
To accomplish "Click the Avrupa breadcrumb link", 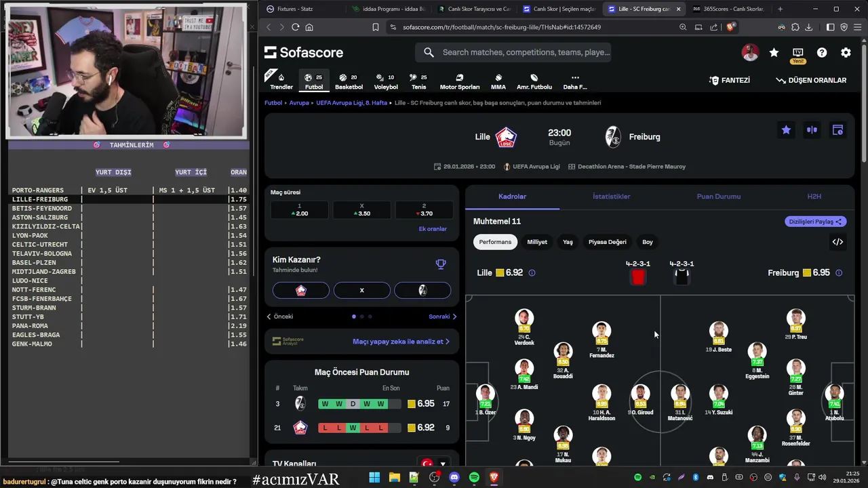I will pos(299,103).
